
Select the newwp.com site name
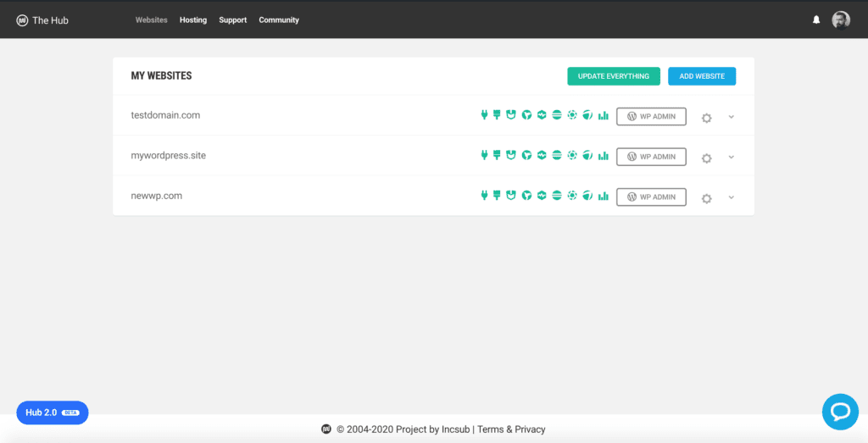coord(157,196)
